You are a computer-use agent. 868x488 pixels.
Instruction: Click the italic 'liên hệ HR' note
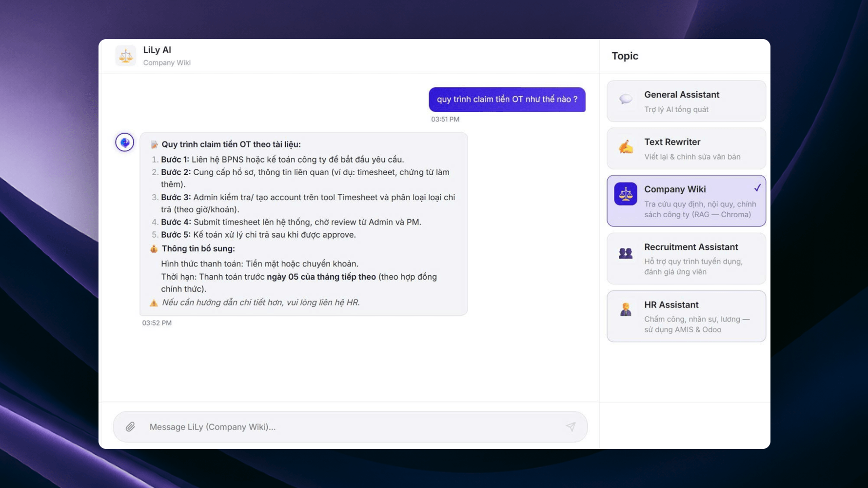click(x=261, y=303)
